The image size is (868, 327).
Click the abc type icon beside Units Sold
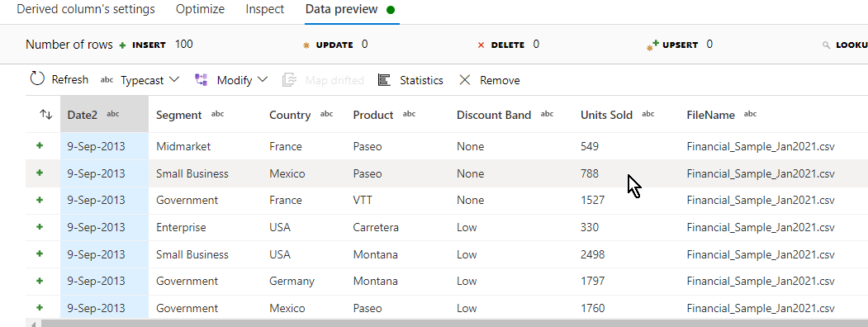click(x=647, y=114)
